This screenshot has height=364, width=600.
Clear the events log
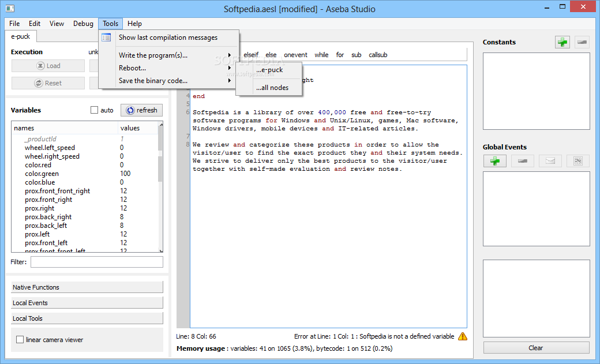536,347
